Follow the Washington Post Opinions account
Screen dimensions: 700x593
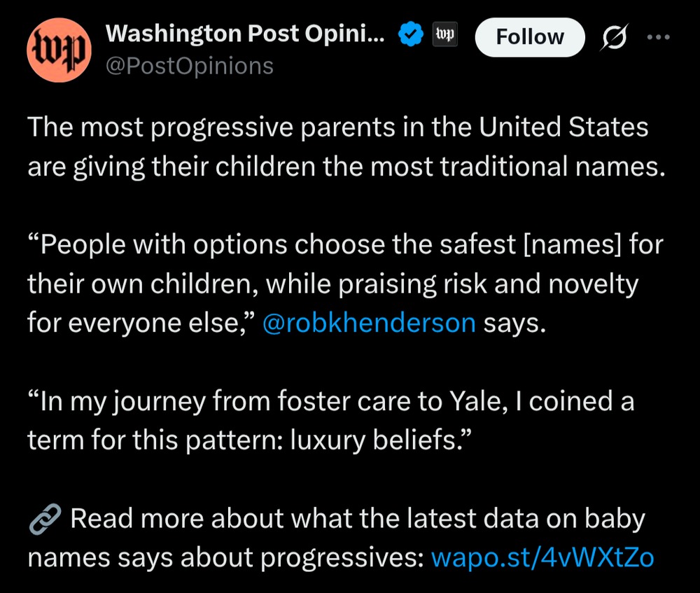530,37
